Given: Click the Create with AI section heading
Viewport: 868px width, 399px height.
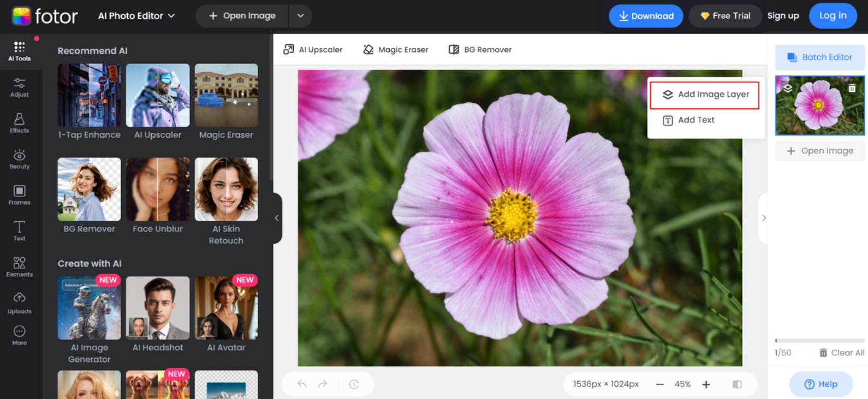Looking at the screenshot, I should coord(90,263).
